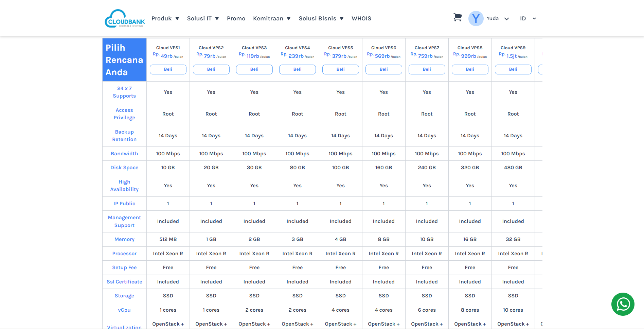644x329 pixels.
Task: Expand the Solusi Bisnis menu
Action: [x=321, y=19]
